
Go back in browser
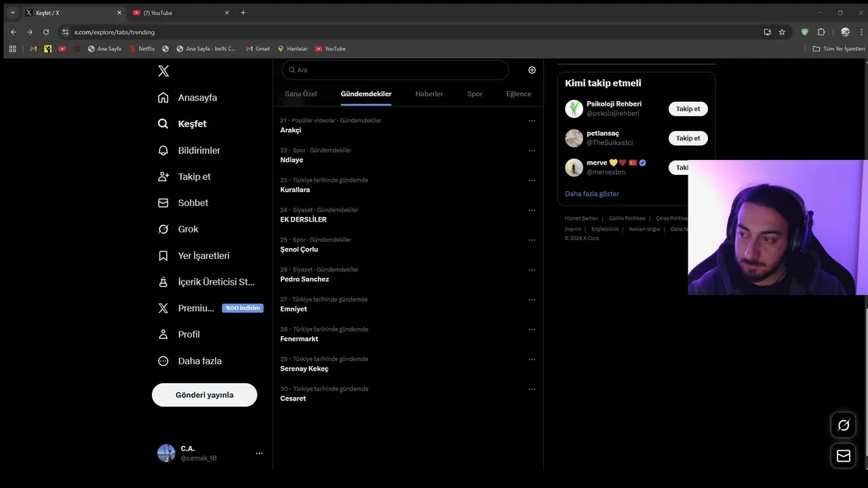coord(14,32)
